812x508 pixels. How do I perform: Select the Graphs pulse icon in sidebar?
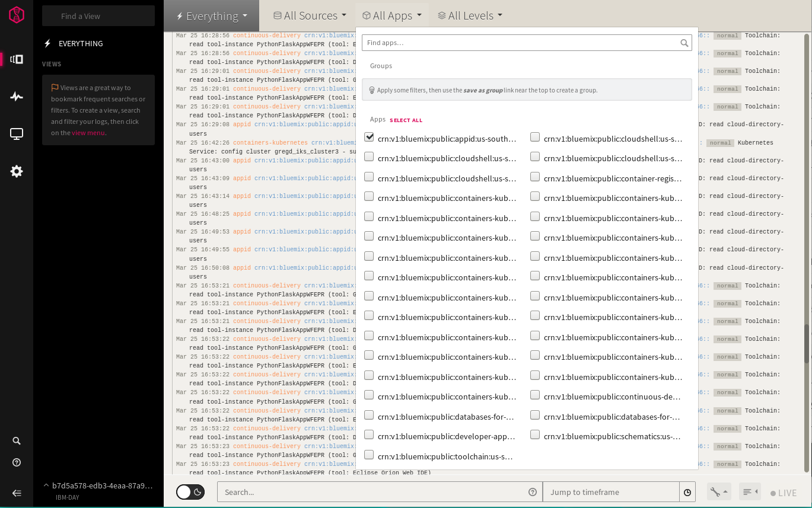(16, 97)
